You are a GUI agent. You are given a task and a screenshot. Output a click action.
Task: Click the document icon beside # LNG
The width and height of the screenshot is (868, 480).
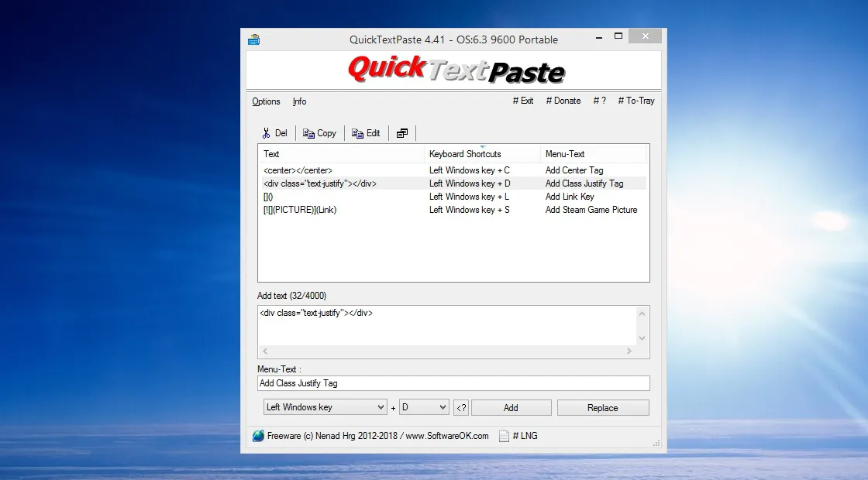(504, 436)
